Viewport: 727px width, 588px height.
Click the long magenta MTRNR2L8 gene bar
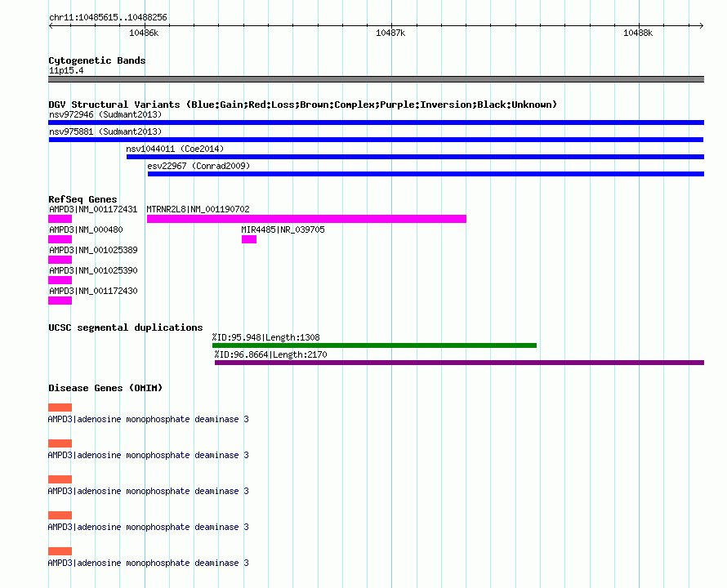(x=306, y=219)
